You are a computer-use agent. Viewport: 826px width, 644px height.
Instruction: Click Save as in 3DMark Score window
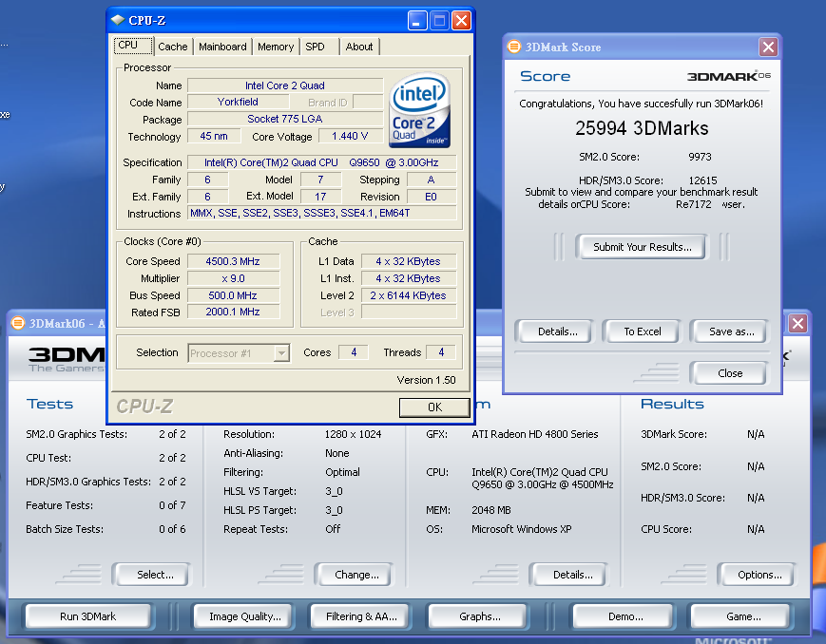(732, 331)
